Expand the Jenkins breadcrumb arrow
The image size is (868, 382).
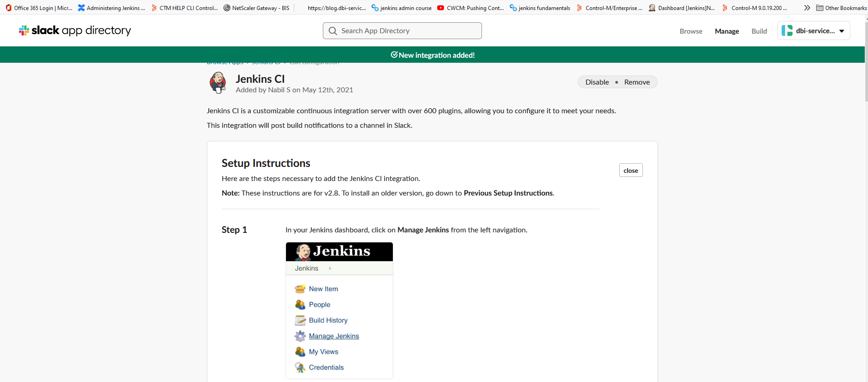coord(330,268)
